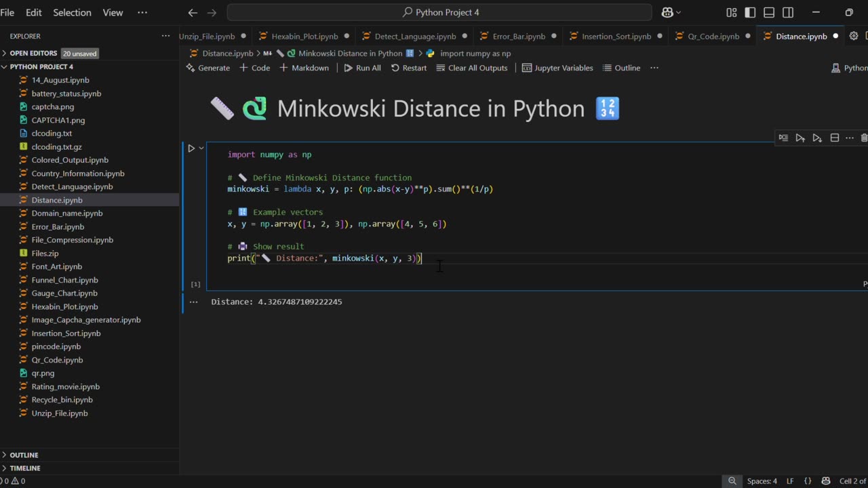Open hidden menus via title bar ellipsis
Viewport: 868px width, 488px height.
[142, 12]
